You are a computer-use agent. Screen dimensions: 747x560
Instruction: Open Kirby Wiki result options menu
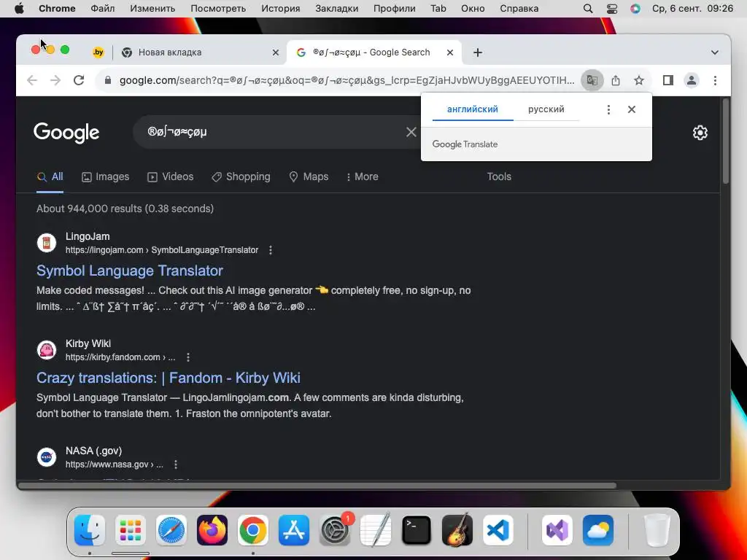pyautogui.click(x=188, y=357)
